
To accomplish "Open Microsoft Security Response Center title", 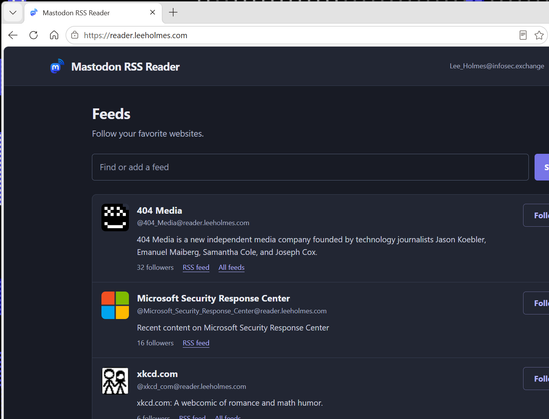I will (213, 298).
